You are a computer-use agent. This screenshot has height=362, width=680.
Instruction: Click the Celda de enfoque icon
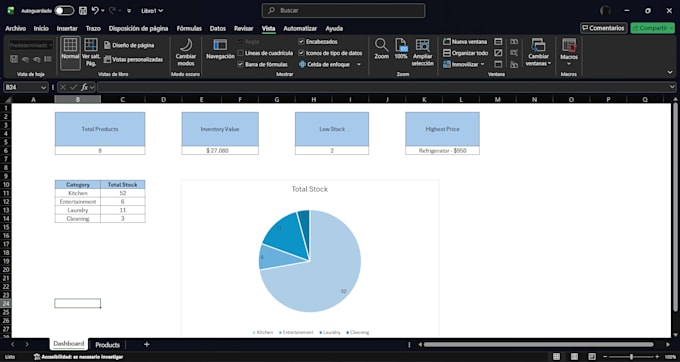tap(302, 64)
